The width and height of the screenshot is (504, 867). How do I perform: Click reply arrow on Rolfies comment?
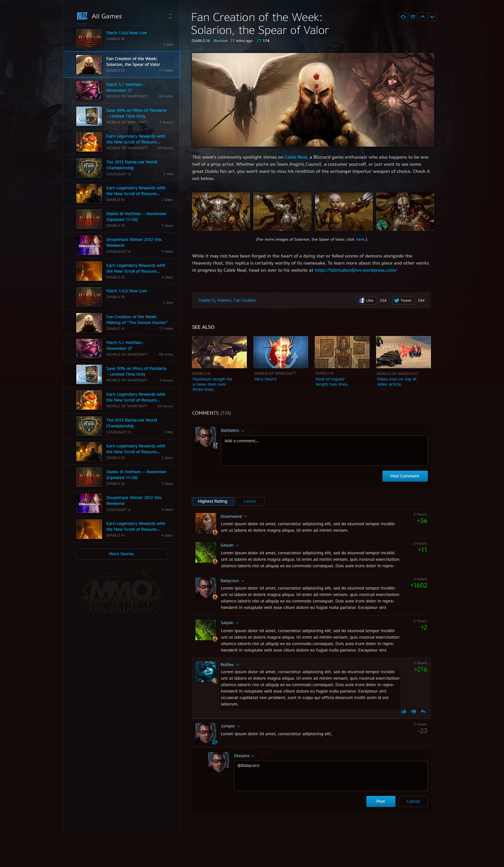click(x=423, y=712)
